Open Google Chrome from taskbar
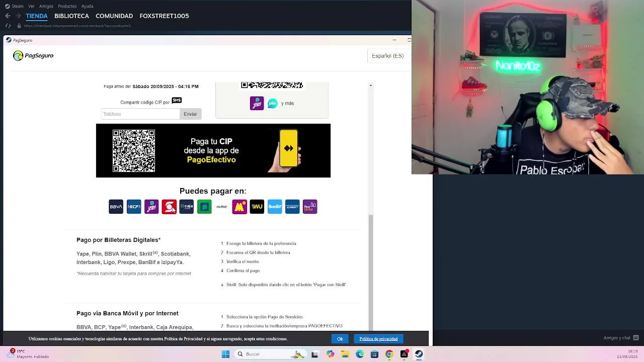The image size is (644, 362). coord(389,354)
